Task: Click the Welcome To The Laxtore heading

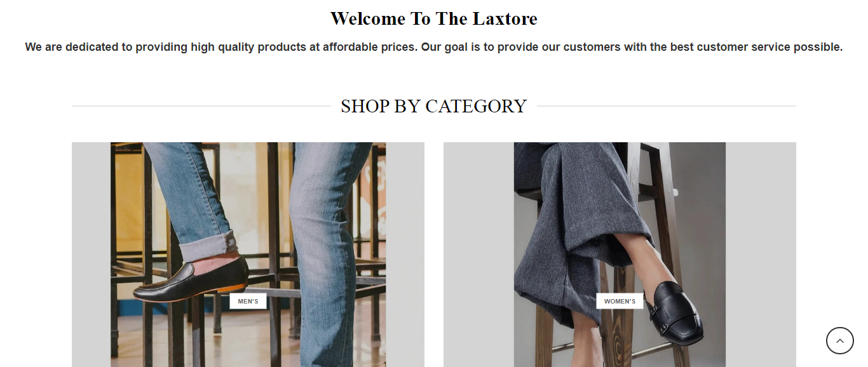Action: point(434,18)
